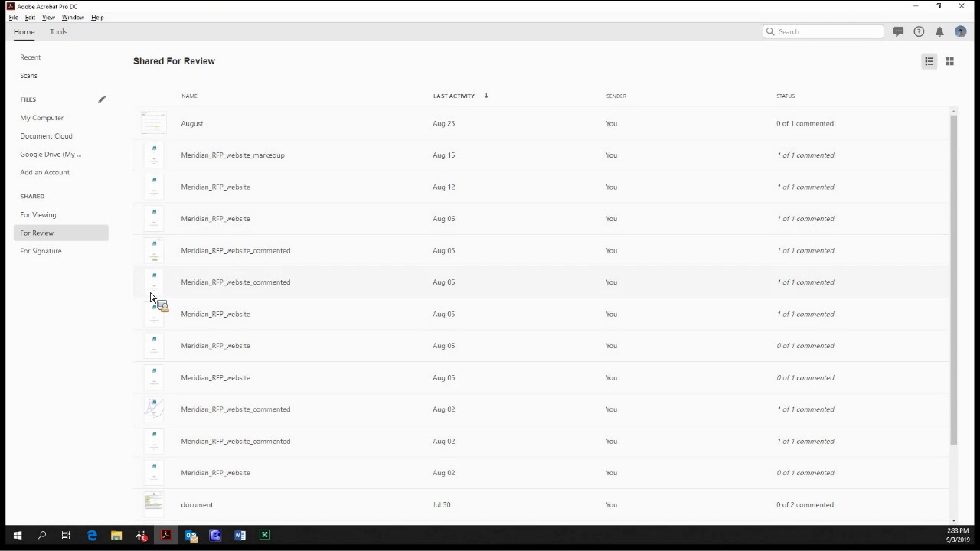Select Meridian_RFP_website dated Aug 12
Viewport: 980px width, 551px height.
(x=215, y=187)
